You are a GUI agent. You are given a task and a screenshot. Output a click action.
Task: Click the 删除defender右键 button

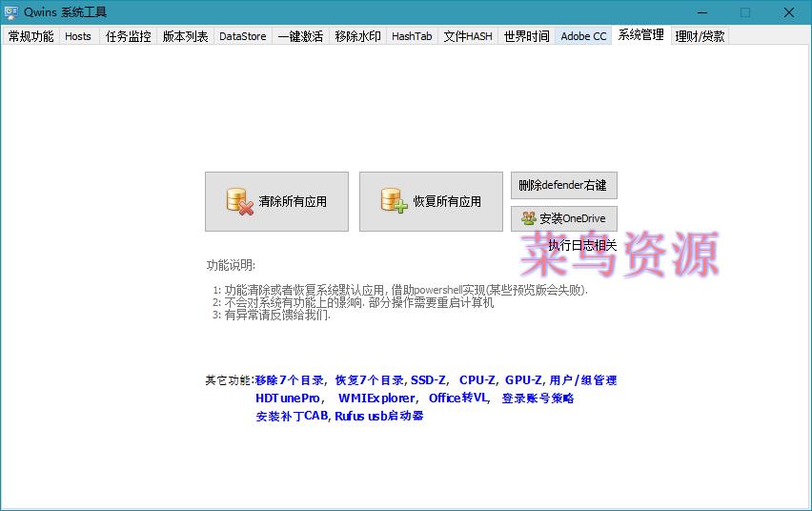coord(564,185)
